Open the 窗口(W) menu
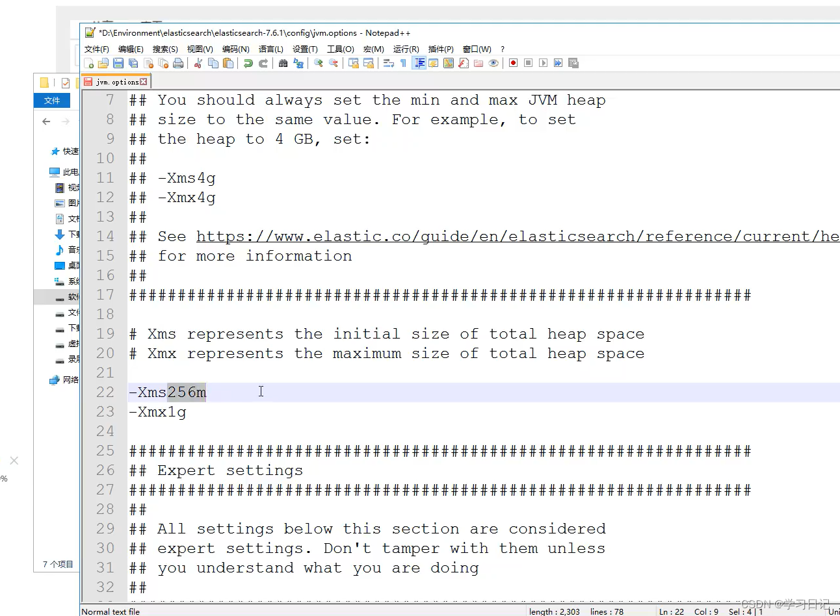 (477, 49)
